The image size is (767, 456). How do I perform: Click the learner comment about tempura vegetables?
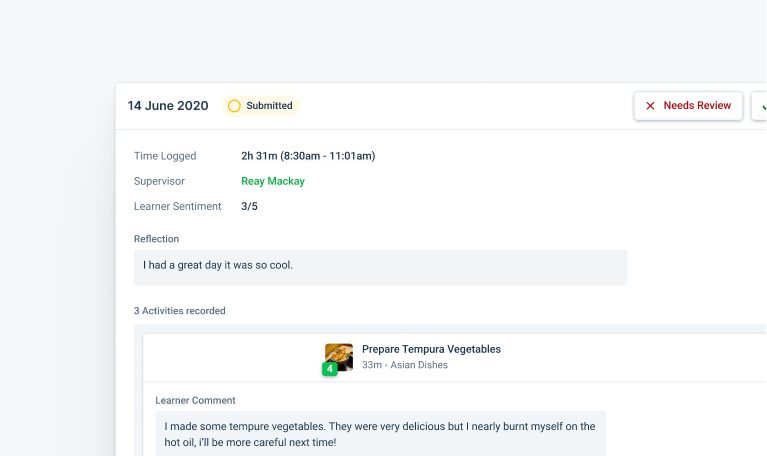(x=380, y=434)
